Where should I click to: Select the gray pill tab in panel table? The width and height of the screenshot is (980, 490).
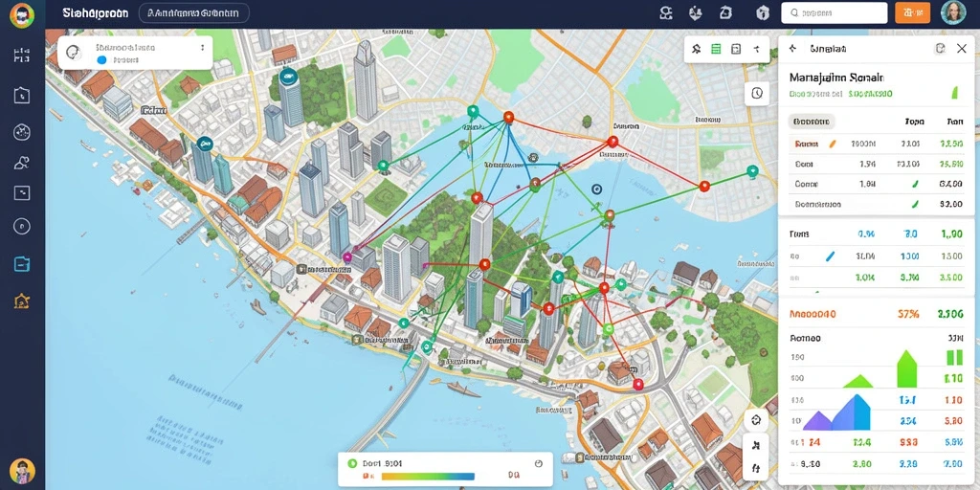coord(812,122)
